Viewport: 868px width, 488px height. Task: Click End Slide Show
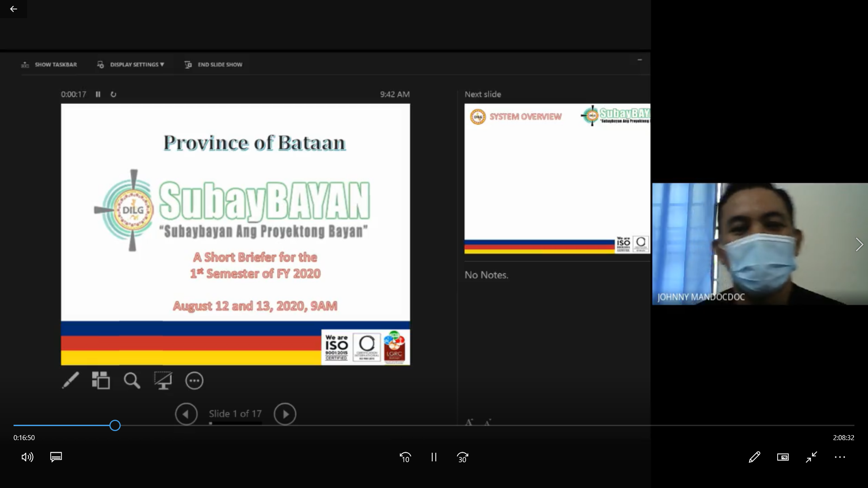[x=213, y=65]
